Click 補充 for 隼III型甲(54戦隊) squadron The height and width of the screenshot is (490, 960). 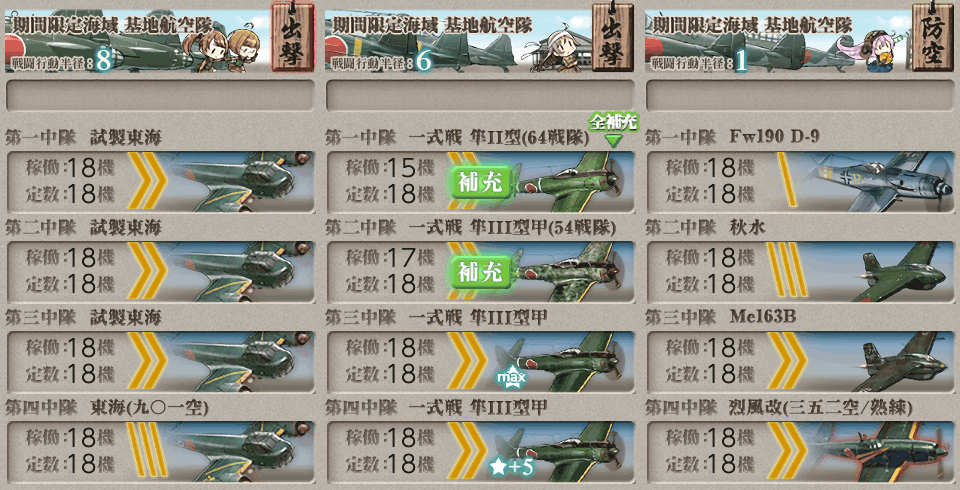point(481,272)
